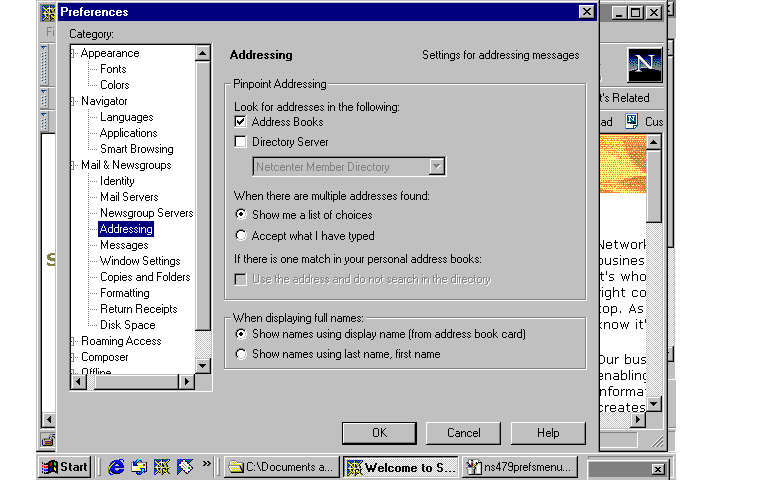This screenshot has width=770, height=480.
Task: Click the fourth quick launch icon after Netscape
Action: click(185, 467)
